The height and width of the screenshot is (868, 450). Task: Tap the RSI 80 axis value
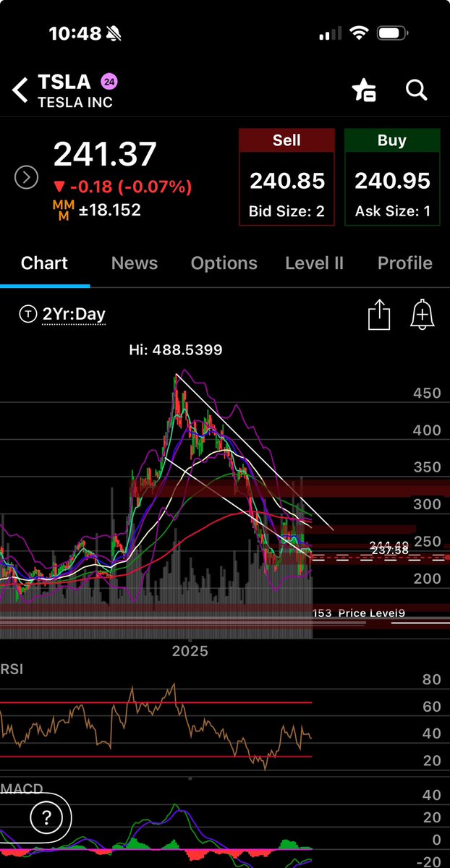[x=432, y=680]
